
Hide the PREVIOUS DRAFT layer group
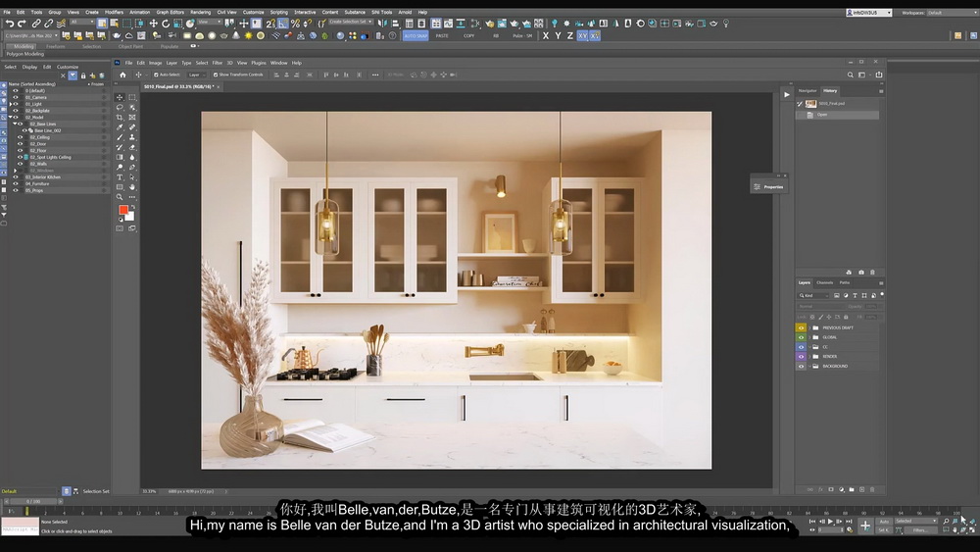coord(801,327)
